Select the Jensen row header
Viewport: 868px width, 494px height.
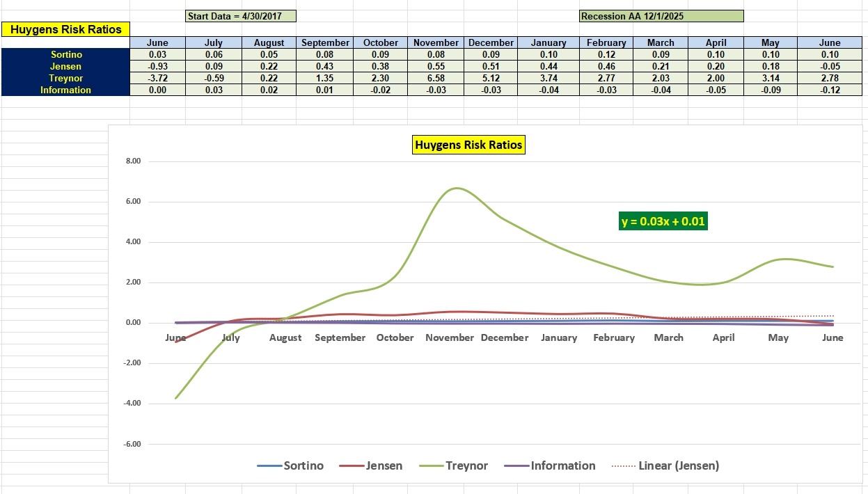(66, 66)
